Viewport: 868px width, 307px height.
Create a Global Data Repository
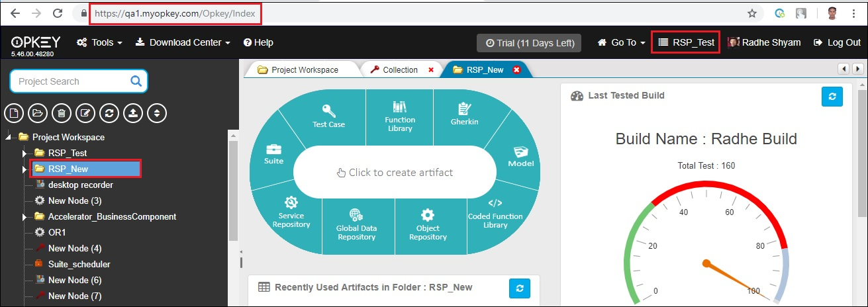click(356, 224)
